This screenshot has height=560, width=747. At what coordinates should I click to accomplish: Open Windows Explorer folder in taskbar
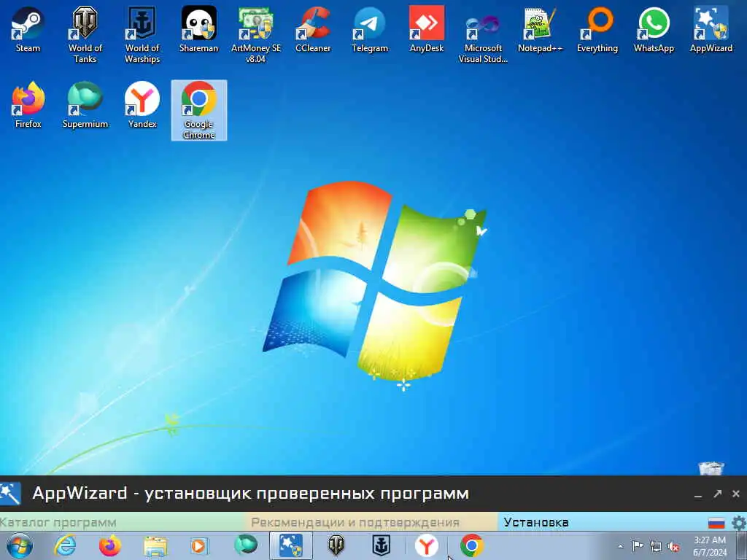(x=155, y=546)
